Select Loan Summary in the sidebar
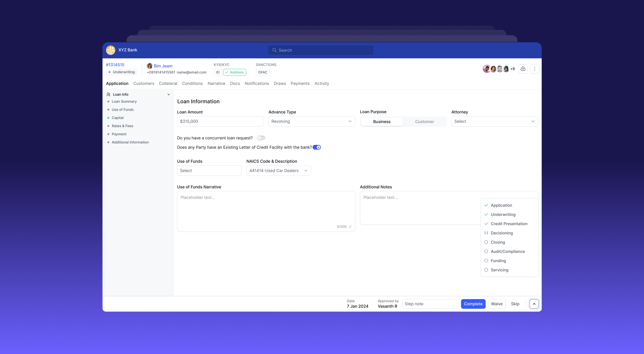This screenshot has height=354, width=644. coord(124,101)
